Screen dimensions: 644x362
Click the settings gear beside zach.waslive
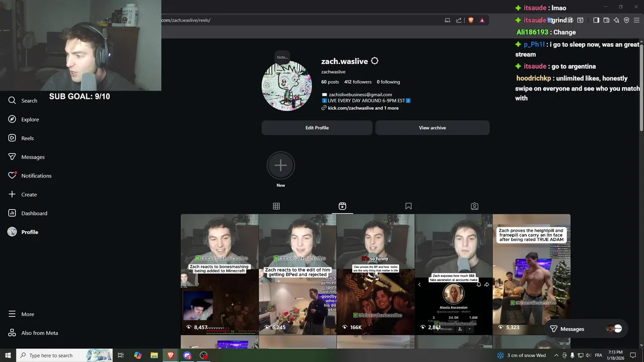pos(374,61)
